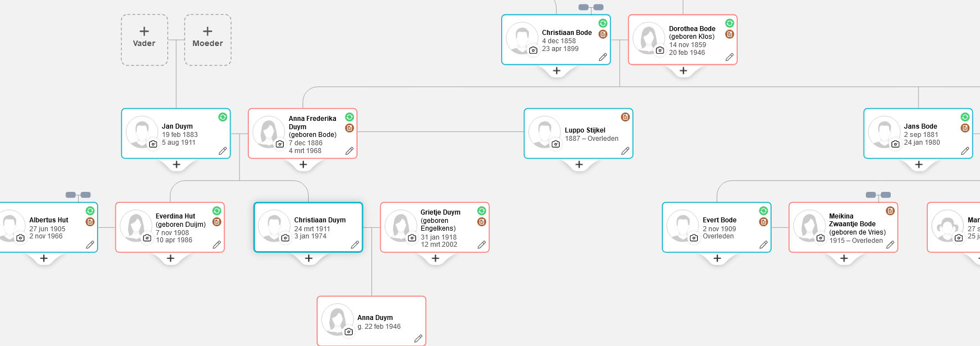
Task: Click the brown record icon on Christiaan Bode
Action: (x=603, y=34)
